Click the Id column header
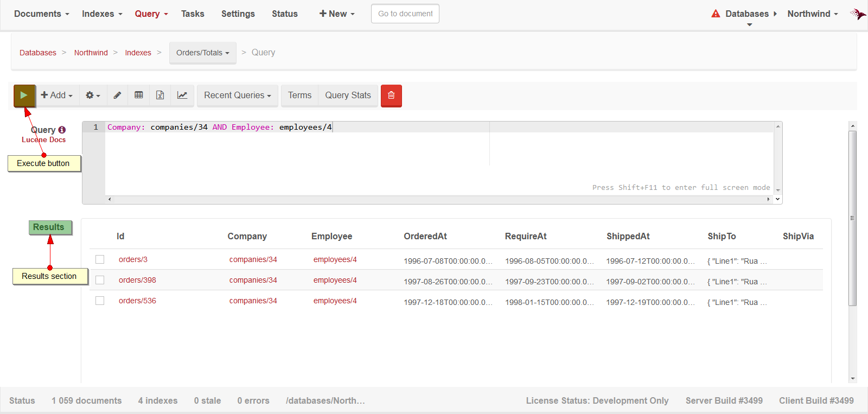 pyautogui.click(x=120, y=236)
